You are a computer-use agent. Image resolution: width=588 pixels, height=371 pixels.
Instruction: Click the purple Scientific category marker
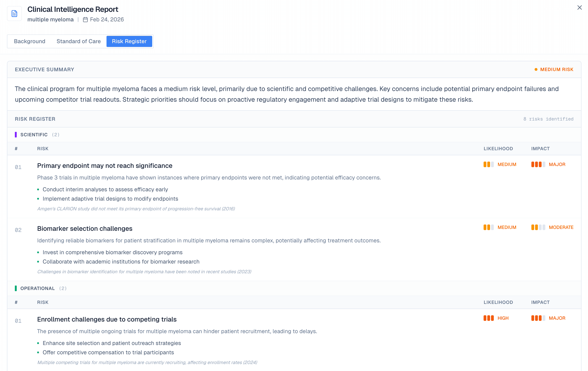pos(16,134)
